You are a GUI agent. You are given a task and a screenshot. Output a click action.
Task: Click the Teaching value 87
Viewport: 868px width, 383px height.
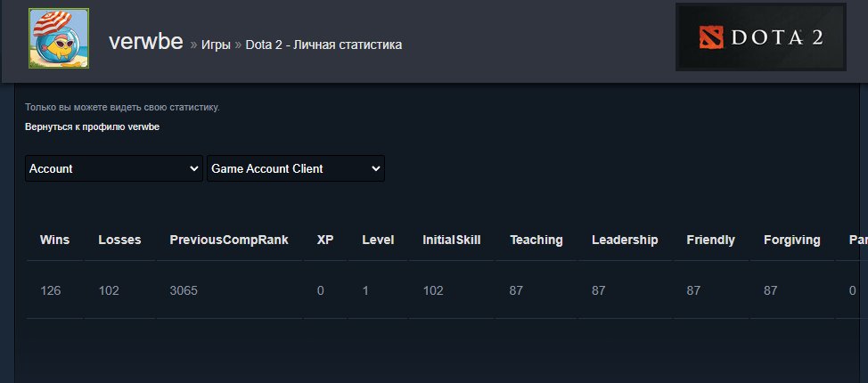coord(516,290)
